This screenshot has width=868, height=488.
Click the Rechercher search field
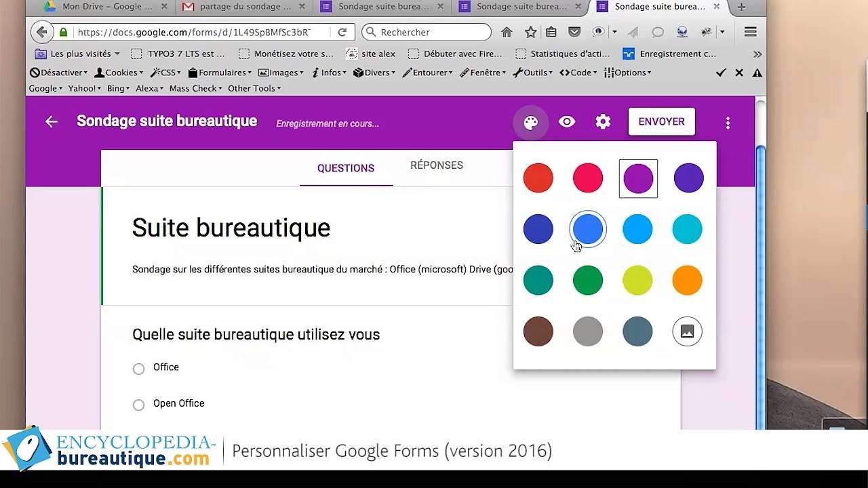tap(427, 32)
